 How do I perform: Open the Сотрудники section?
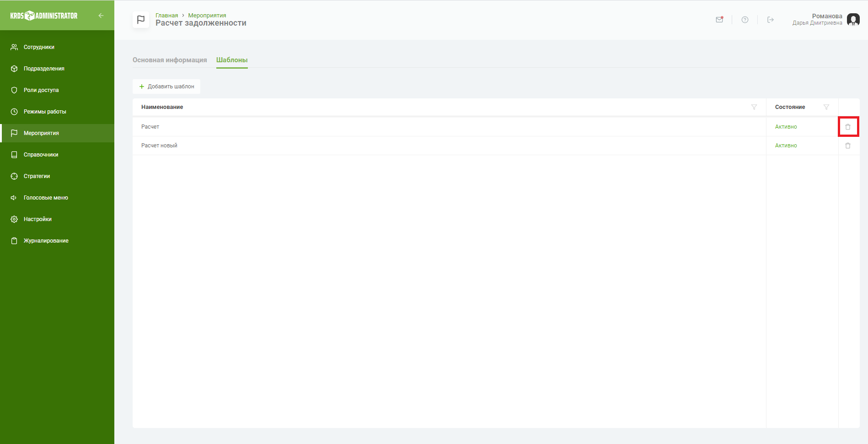(57, 47)
